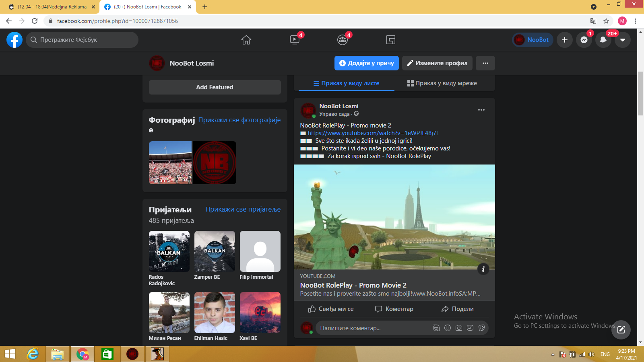Open friend Filip Immortal's thumbnail

tap(260, 251)
